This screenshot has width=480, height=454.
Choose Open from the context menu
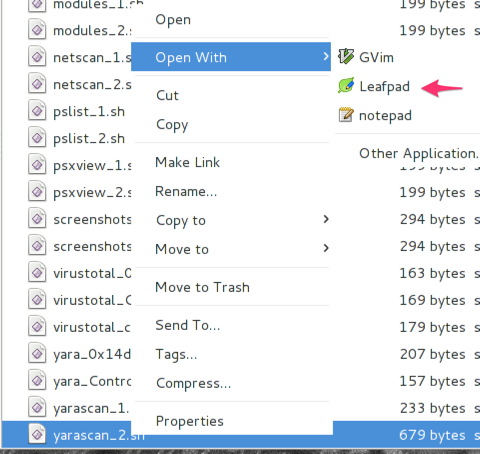(x=173, y=19)
